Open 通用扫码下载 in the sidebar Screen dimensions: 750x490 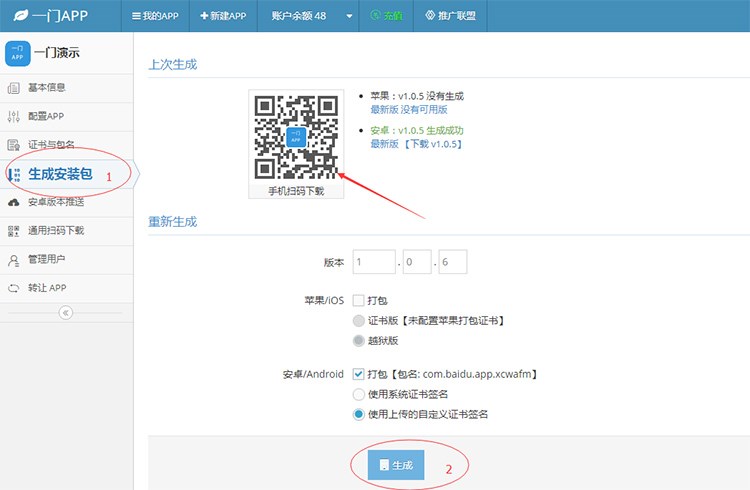66,231
